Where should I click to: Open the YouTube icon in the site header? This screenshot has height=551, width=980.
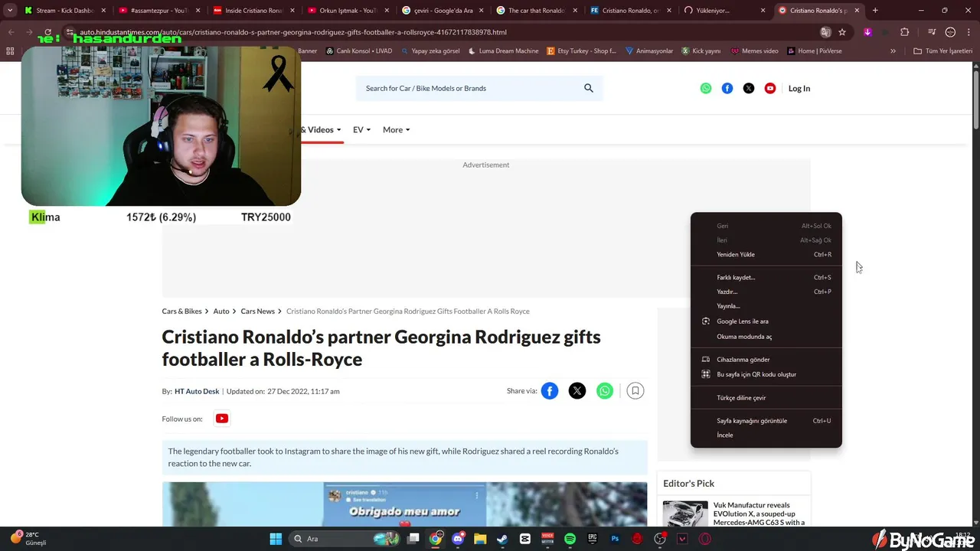point(770,88)
